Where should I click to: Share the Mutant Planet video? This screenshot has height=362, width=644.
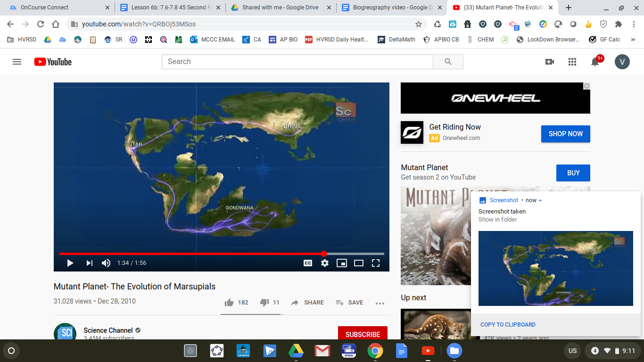pyautogui.click(x=307, y=303)
